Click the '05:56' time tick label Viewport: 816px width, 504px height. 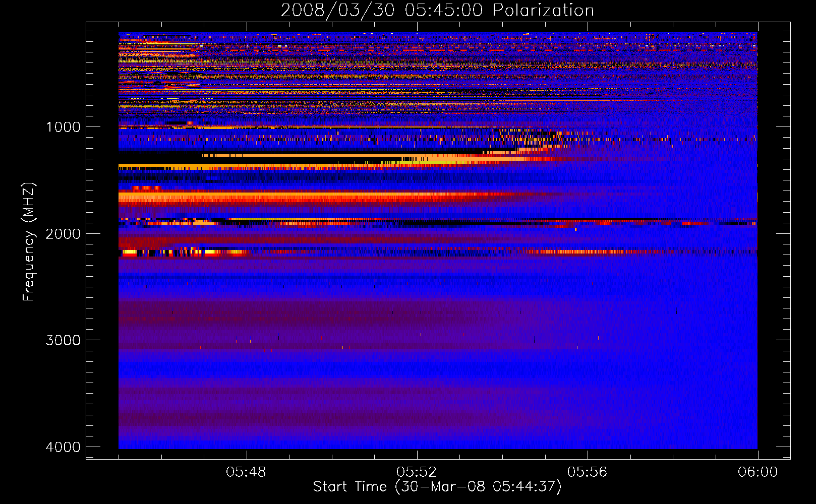point(588,472)
